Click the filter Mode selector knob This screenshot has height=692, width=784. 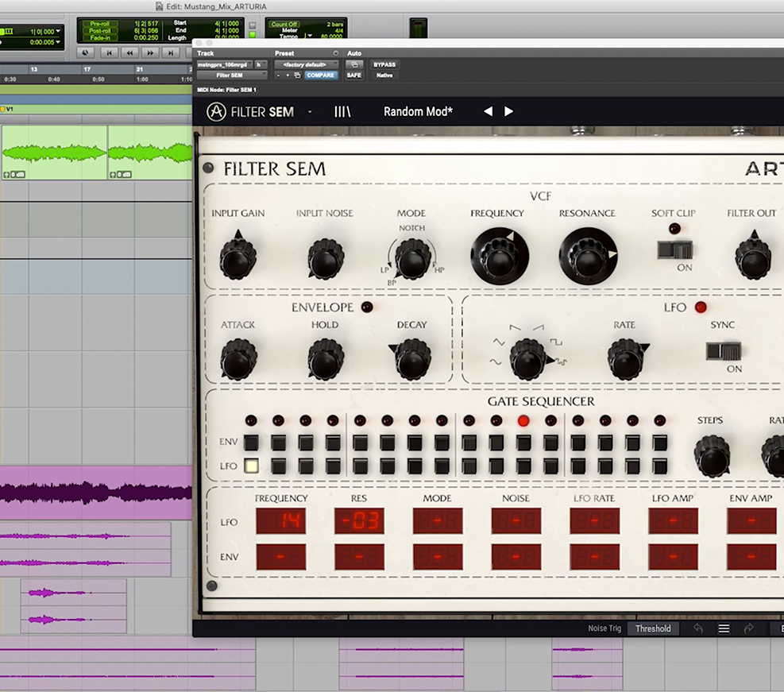click(x=412, y=259)
